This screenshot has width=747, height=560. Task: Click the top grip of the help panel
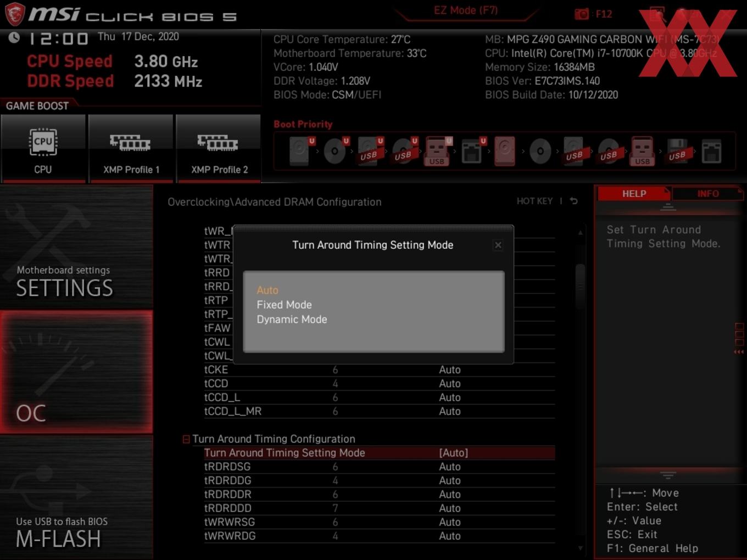[668, 207]
